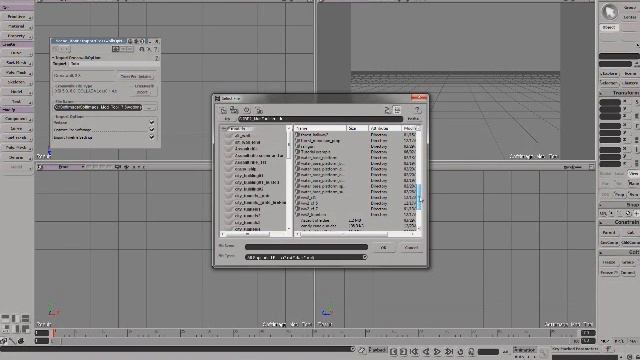640x360 pixels.
Task: Click the Paths button in file dialog
Action: click(413, 119)
